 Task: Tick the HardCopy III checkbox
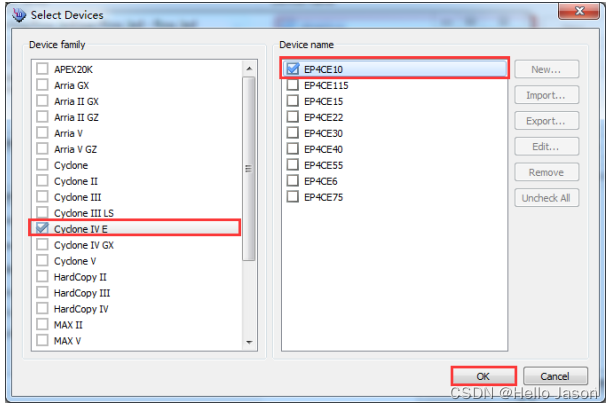(42, 293)
